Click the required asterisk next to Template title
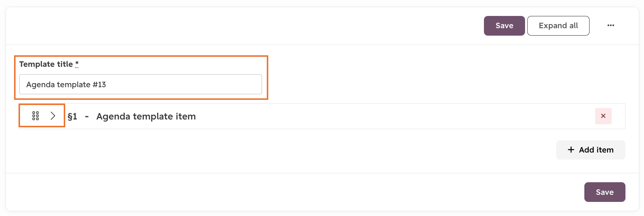The width and height of the screenshot is (644, 216). (x=77, y=64)
